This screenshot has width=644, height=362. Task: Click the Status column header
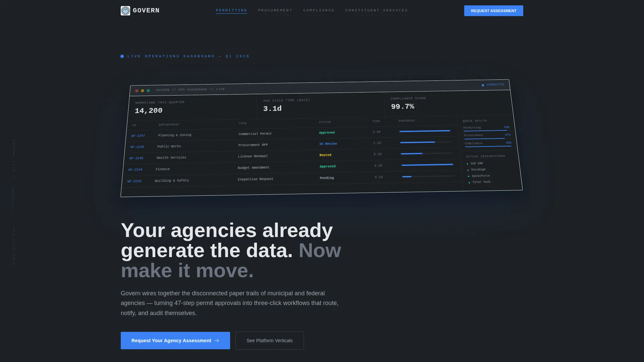pyautogui.click(x=325, y=122)
